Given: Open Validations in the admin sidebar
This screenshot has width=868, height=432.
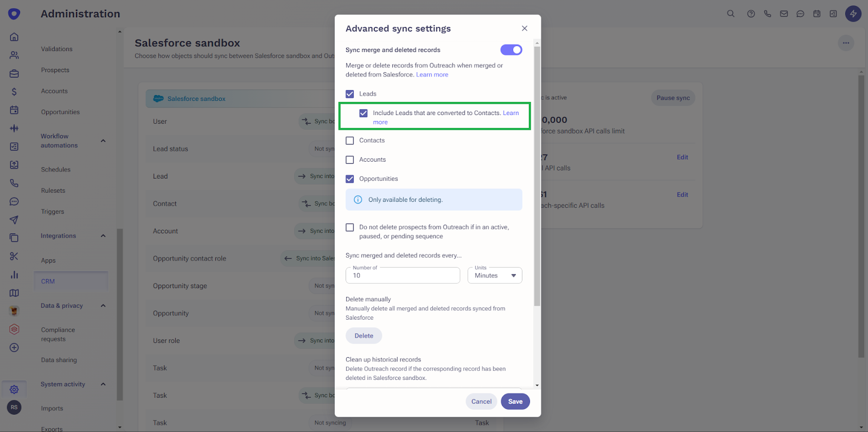Looking at the screenshot, I should pyautogui.click(x=56, y=49).
